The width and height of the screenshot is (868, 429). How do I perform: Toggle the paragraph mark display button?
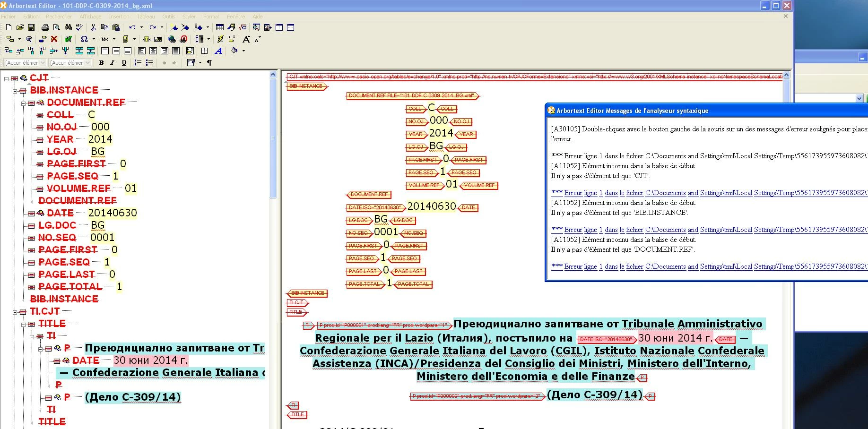[209, 63]
